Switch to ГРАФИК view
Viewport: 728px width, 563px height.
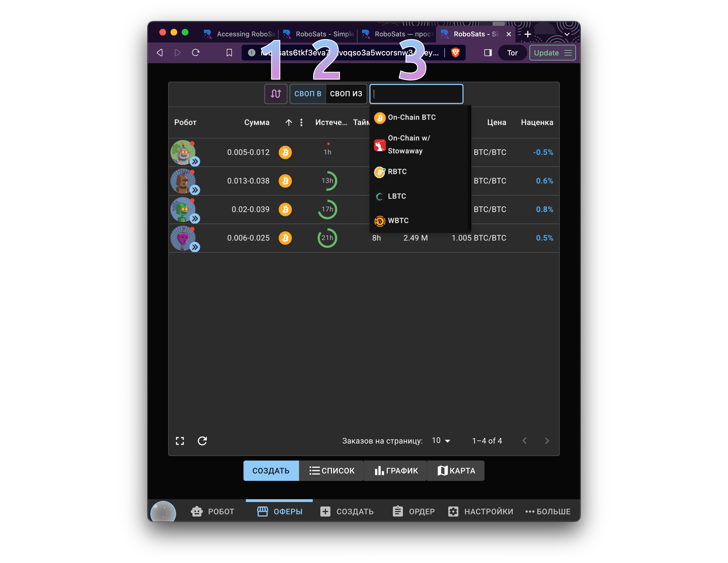(x=396, y=470)
